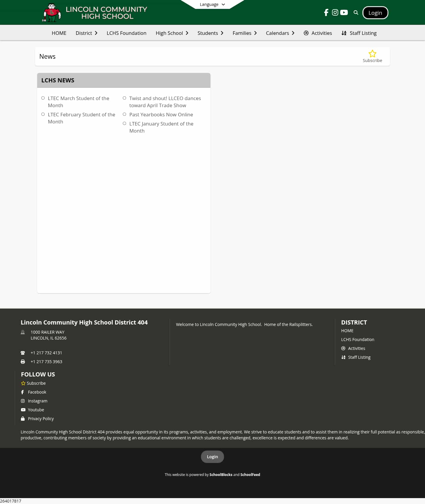Image resolution: width=425 pixels, height=504 pixels.
Task: Click footer Subscribe star icon
Action: point(23,383)
